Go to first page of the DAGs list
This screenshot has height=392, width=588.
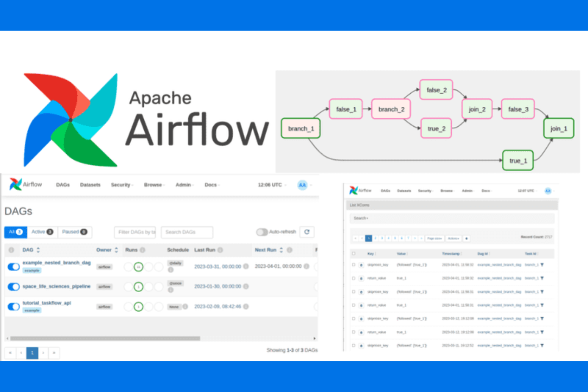pos(10,353)
